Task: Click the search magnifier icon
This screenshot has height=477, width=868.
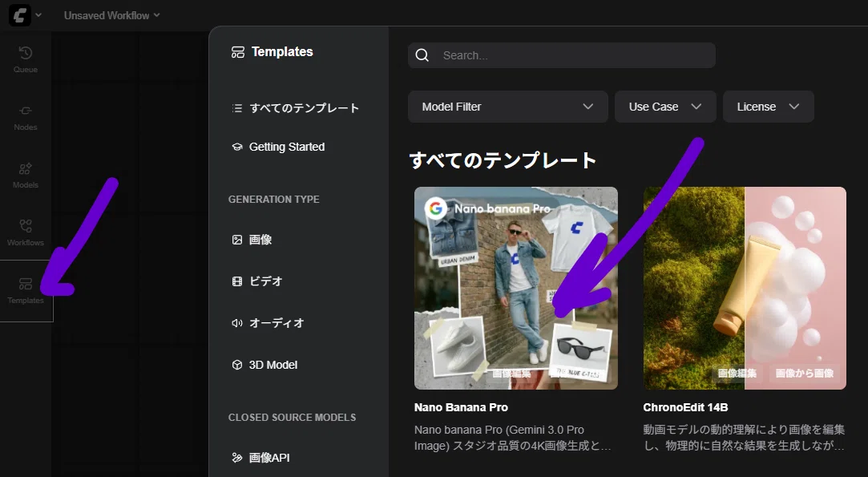Action: point(422,55)
